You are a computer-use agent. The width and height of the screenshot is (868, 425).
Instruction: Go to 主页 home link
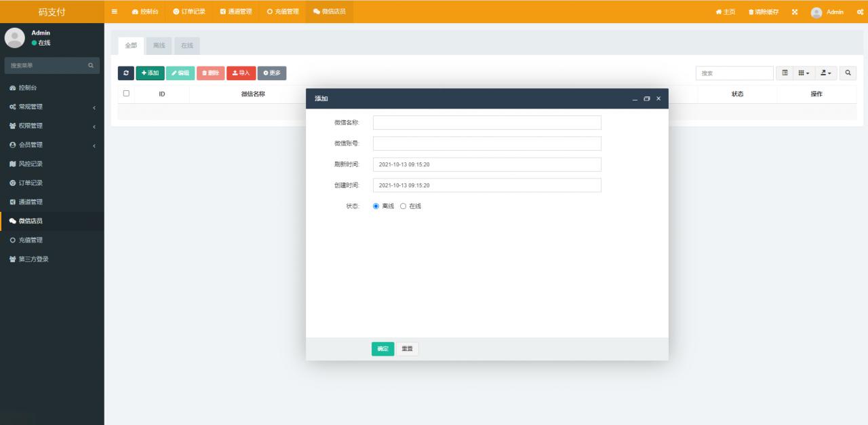726,12
